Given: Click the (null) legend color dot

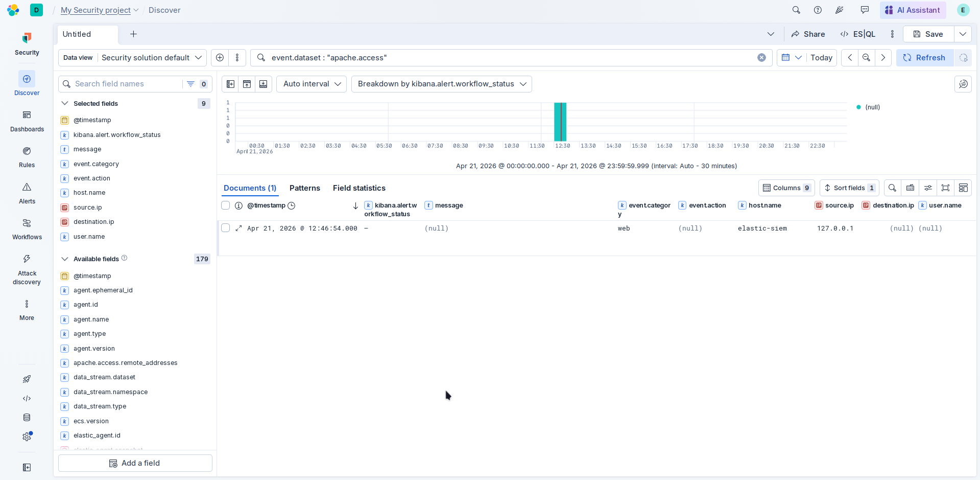Looking at the screenshot, I should (858, 107).
